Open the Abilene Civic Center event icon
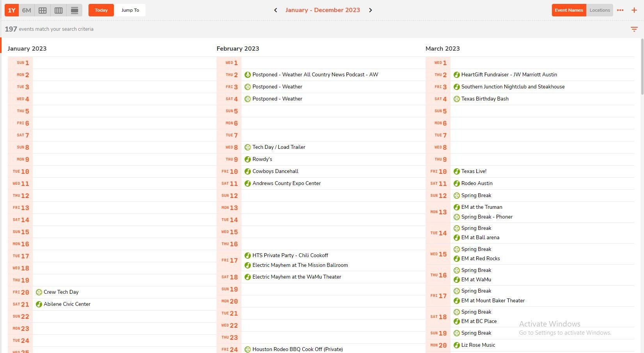This screenshot has height=353, width=644. tap(39, 304)
